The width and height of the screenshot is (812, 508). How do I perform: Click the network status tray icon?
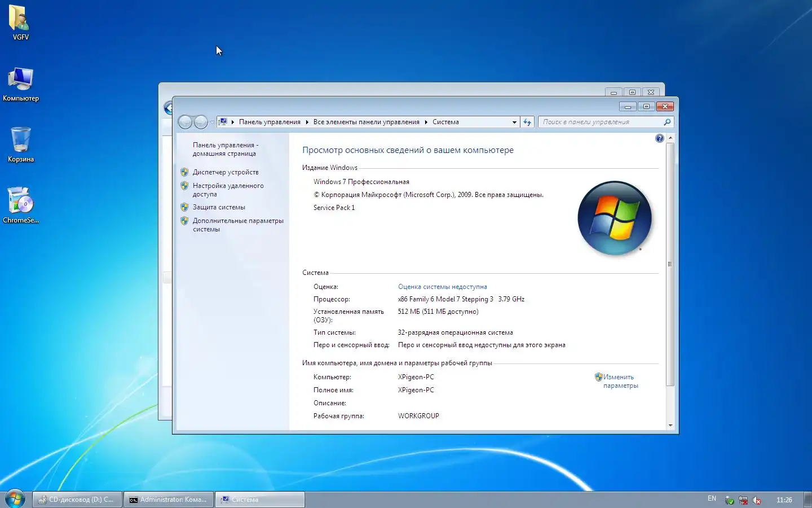743,500
